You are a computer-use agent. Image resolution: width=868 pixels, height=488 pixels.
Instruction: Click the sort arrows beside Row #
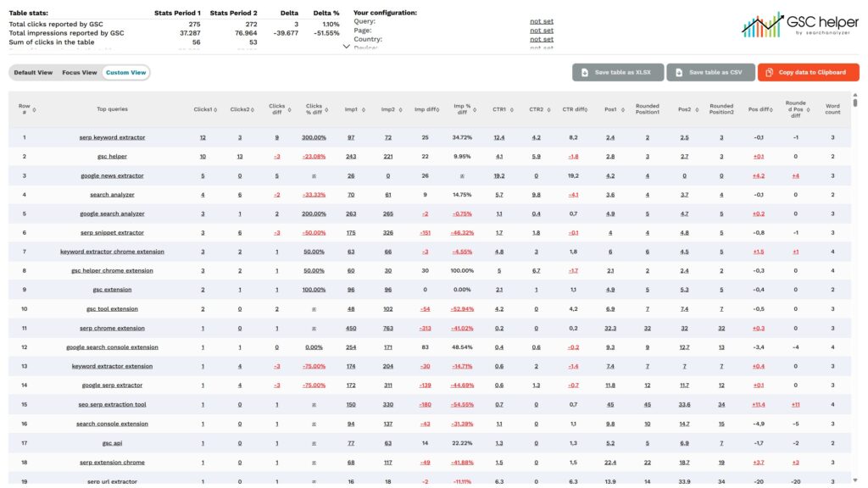click(34, 109)
